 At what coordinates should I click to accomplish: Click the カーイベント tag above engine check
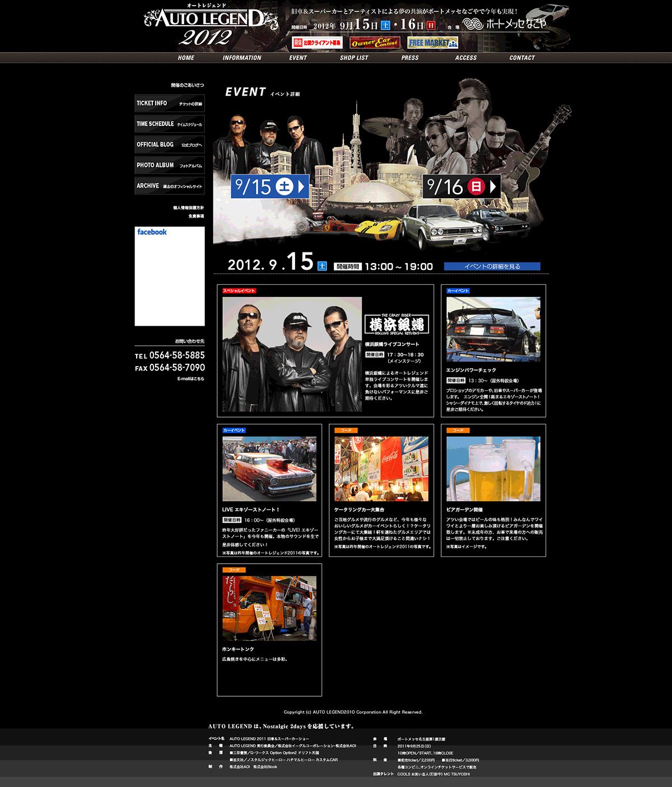coord(458,291)
